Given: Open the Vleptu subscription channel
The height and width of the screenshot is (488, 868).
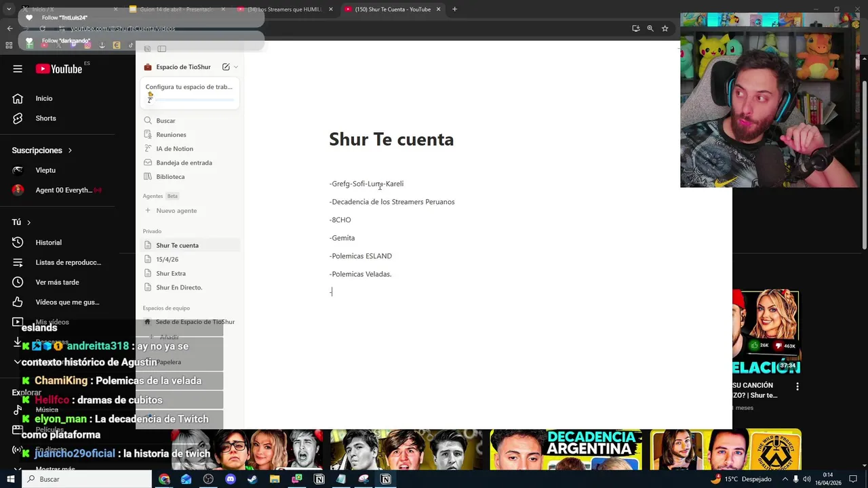Looking at the screenshot, I should point(45,170).
